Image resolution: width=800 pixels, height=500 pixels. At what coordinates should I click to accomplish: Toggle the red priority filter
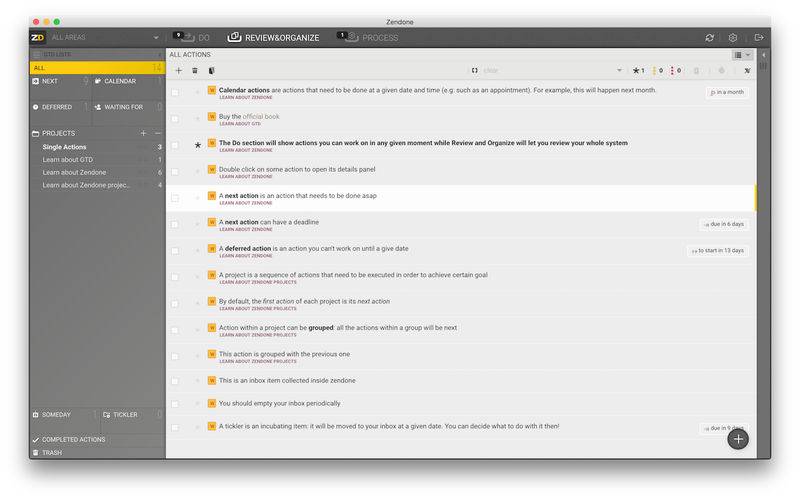[x=676, y=70]
